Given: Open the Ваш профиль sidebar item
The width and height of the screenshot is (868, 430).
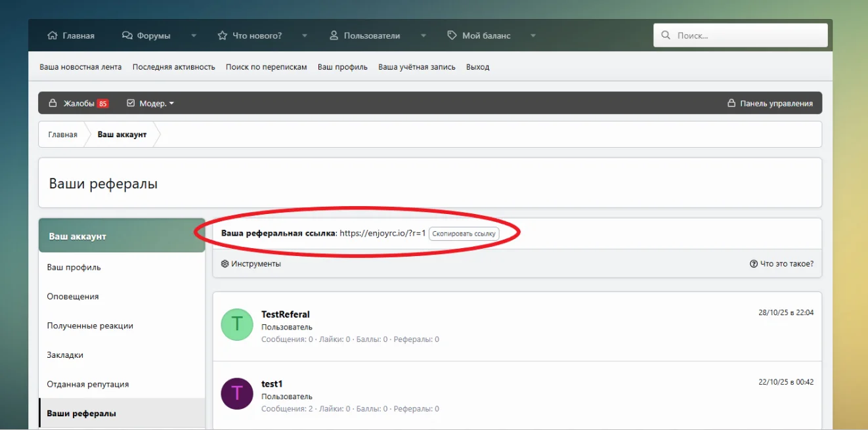Looking at the screenshot, I should 74,267.
